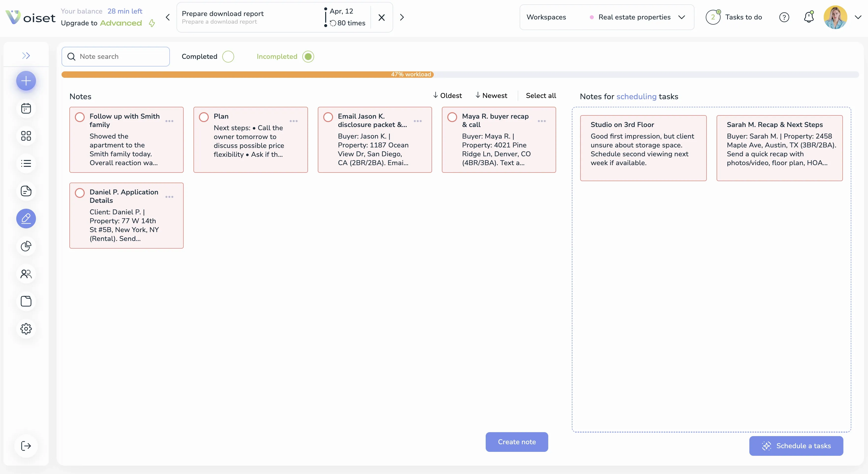This screenshot has height=474, width=868.
Task: Click the blue plus add button in sidebar
Action: [26, 81]
